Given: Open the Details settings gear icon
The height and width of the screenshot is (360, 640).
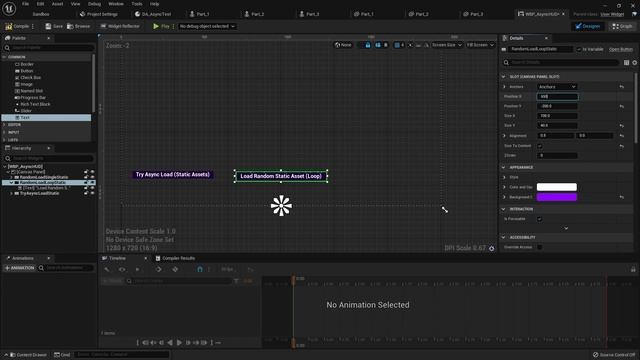Looking at the screenshot, I should click(635, 62).
